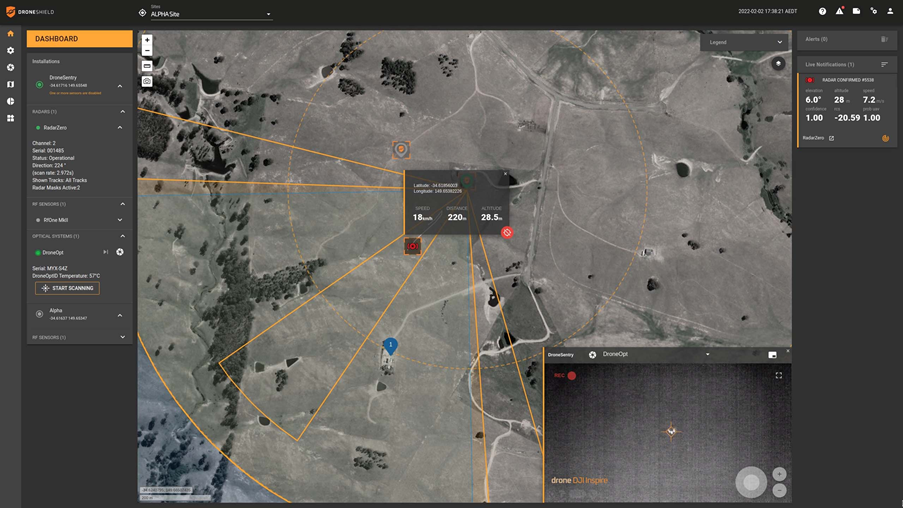Click the camera icon in video panel header

592,355
